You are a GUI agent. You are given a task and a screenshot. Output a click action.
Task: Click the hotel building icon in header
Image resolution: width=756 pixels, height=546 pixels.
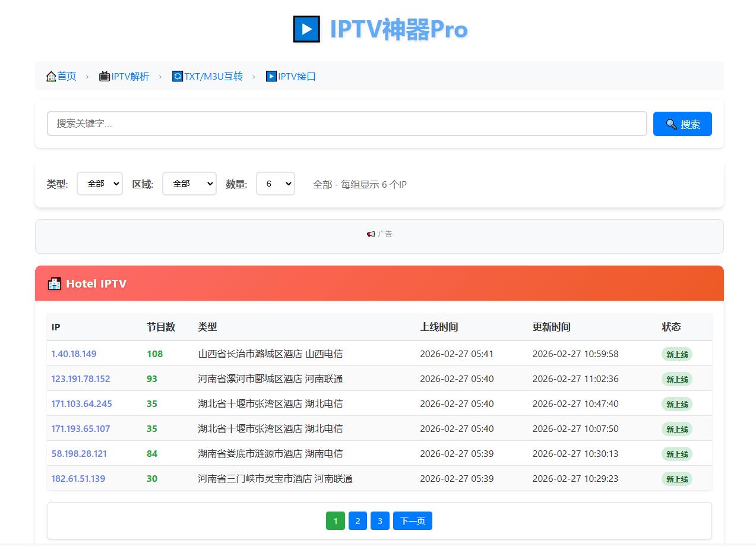[54, 284]
